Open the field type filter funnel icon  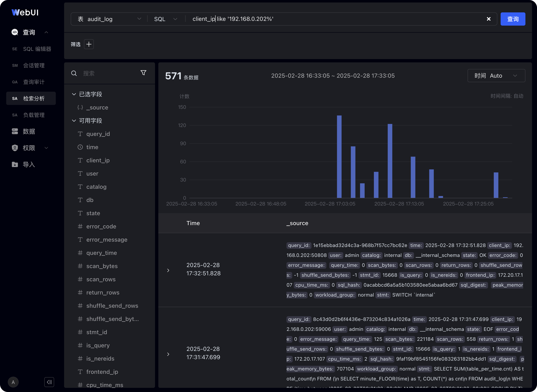[143, 73]
